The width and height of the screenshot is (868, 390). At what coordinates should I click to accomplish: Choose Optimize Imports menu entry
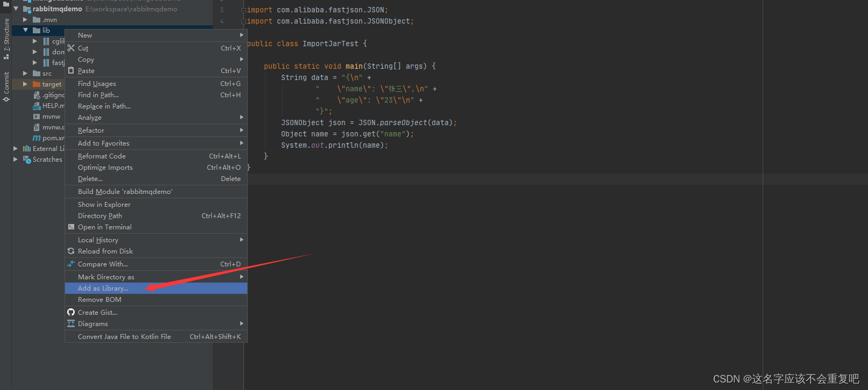click(x=156, y=167)
